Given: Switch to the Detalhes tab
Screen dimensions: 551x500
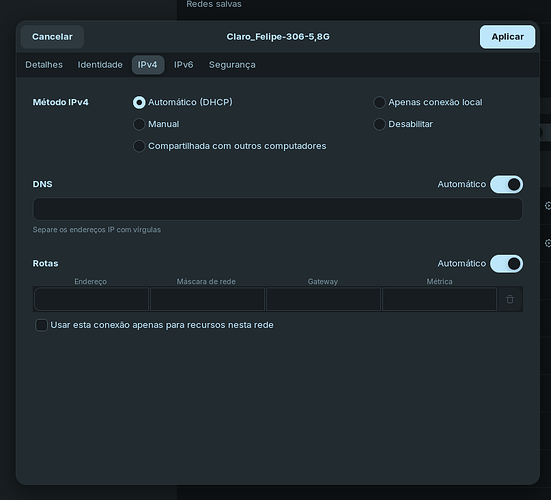Looking at the screenshot, I should [x=44, y=65].
